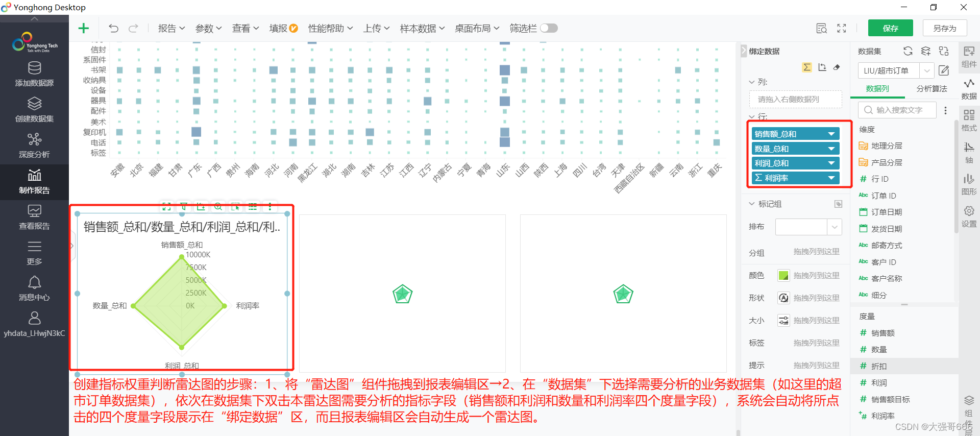Image resolution: width=980 pixels, height=436 pixels.
Task: Click the 大小 size slider icon
Action: click(x=783, y=321)
